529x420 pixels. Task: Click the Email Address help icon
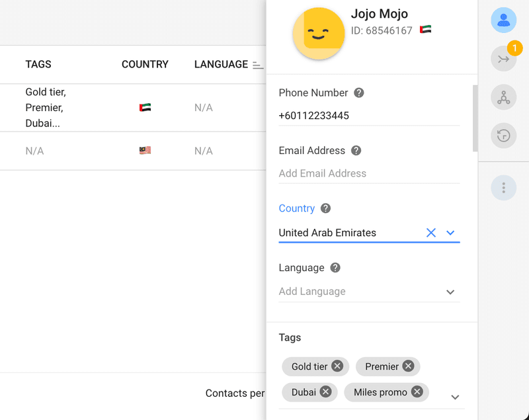(356, 150)
